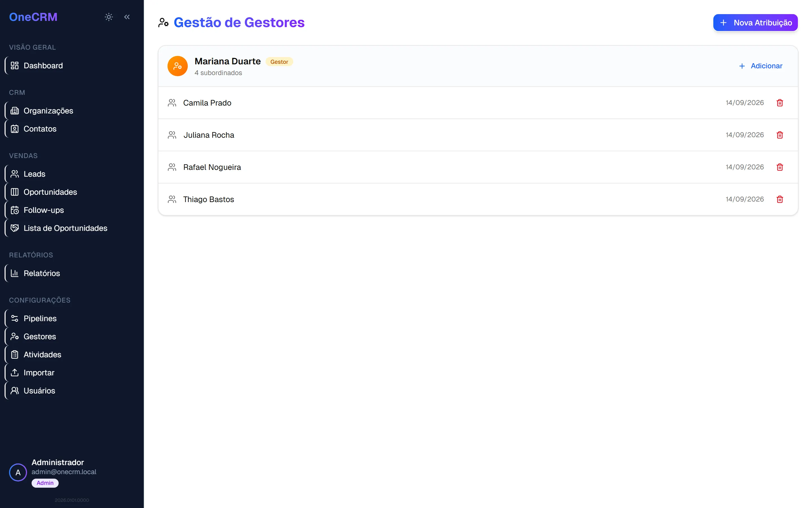Click the Administrador user name
Image resolution: width=812 pixels, height=508 pixels.
click(58, 462)
